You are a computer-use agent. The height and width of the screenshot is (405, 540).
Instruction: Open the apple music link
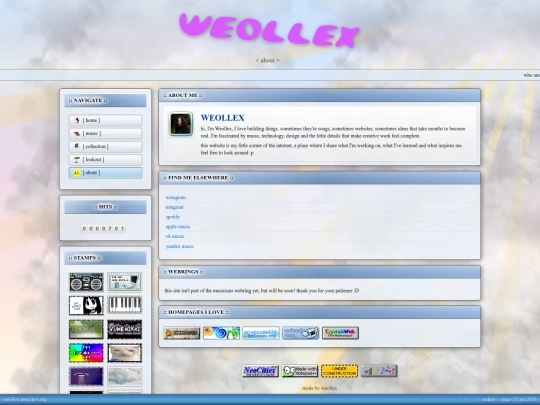point(178,227)
